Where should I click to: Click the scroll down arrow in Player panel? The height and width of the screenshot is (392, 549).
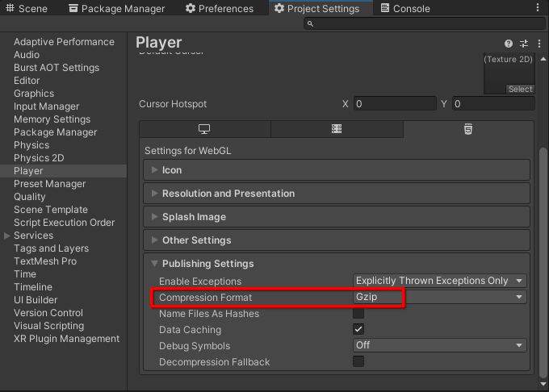[x=543, y=384]
